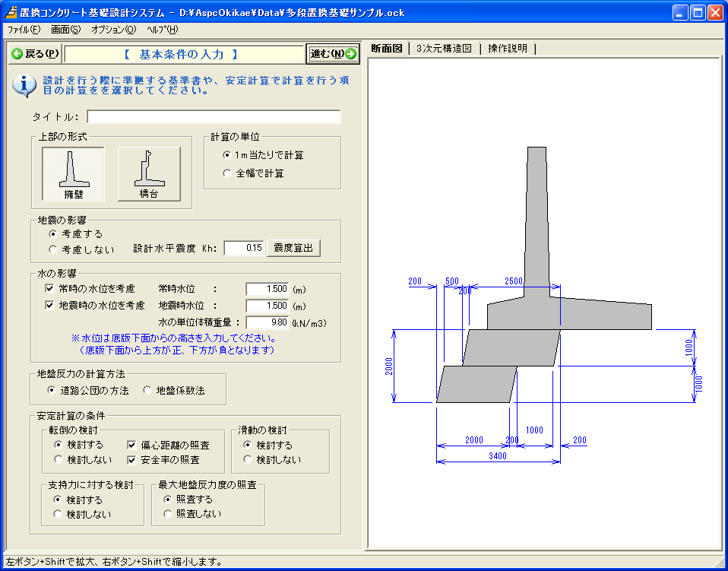This screenshot has width=728, height=571.
Task: Open the ファイル(F) menu
Action: [x=24, y=30]
